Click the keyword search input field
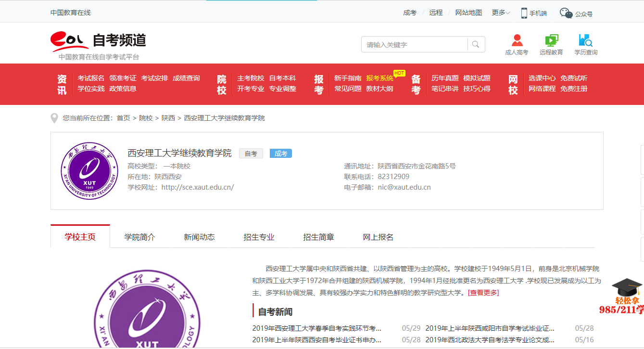 coord(414,44)
